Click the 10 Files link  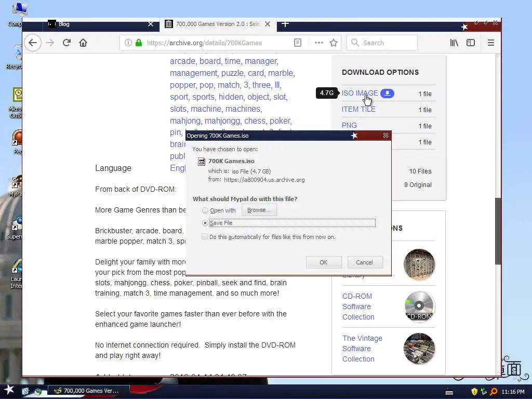420,171
